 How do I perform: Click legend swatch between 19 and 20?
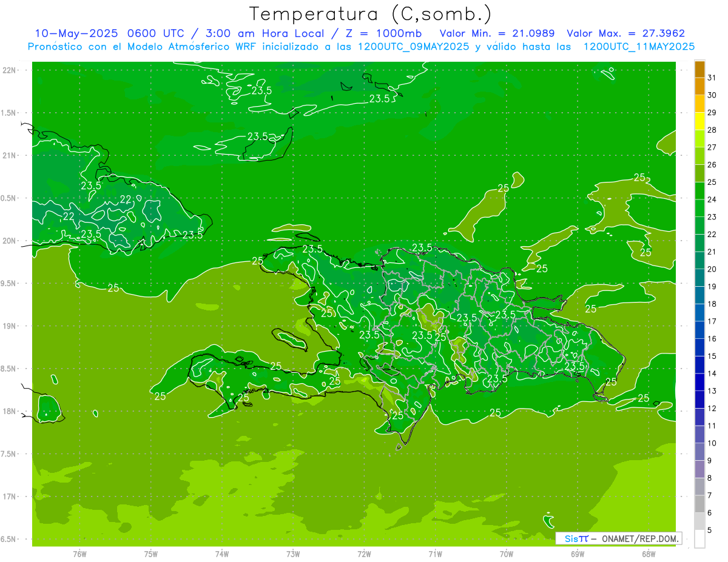699,278
